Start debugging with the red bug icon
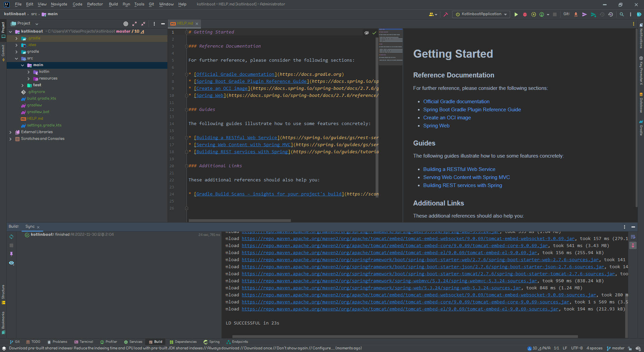Screen dimensions: 644x352 click(x=525, y=14)
